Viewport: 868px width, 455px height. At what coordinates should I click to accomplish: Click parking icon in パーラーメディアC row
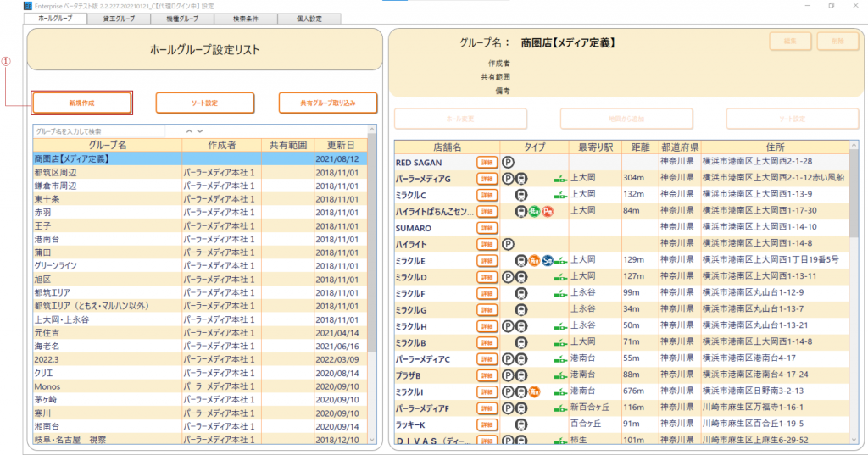[508, 358]
